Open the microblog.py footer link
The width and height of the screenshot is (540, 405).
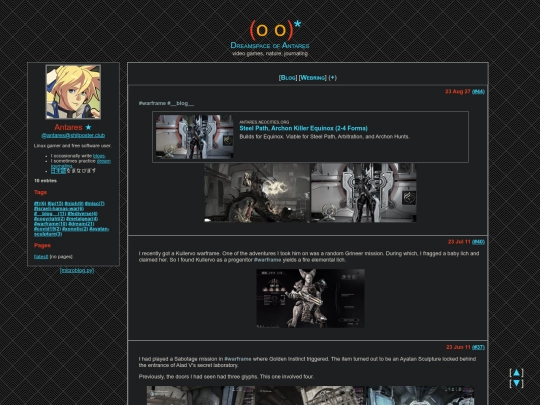pos(77,270)
